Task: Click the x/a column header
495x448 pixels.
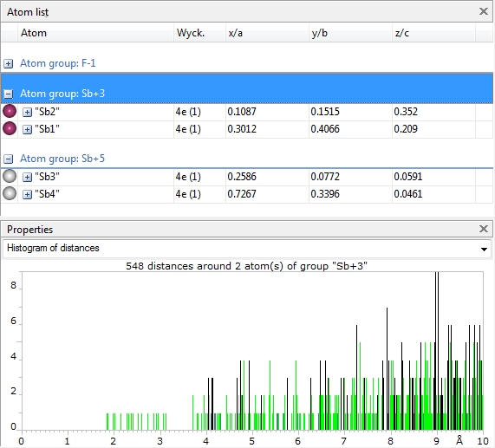Action: click(x=267, y=33)
